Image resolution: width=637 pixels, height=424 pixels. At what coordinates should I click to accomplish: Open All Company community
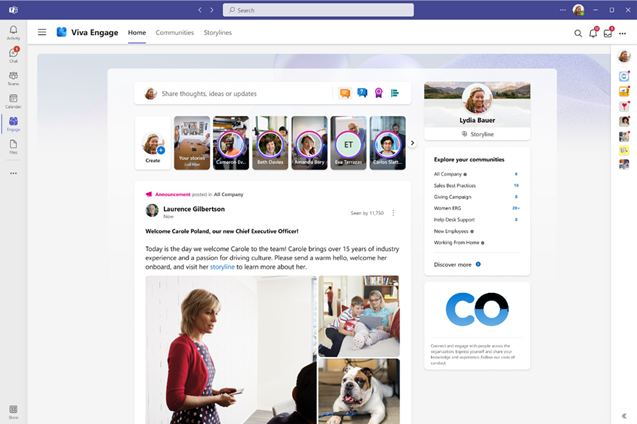(450, 174)
